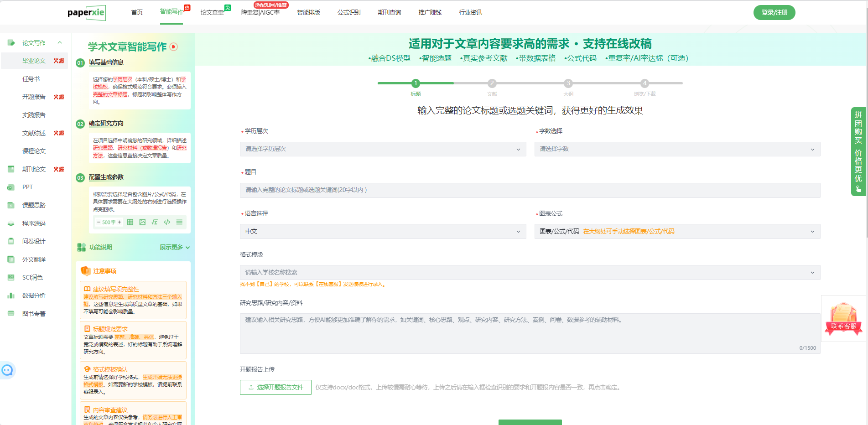
Task: Click the paperxie logo
Action: click(86, 12)
